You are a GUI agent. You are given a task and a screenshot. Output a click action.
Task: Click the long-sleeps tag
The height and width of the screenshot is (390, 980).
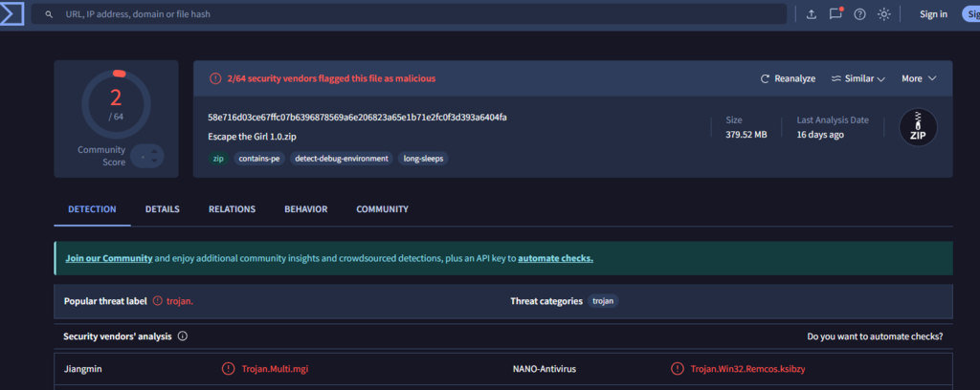click(423, 159)
